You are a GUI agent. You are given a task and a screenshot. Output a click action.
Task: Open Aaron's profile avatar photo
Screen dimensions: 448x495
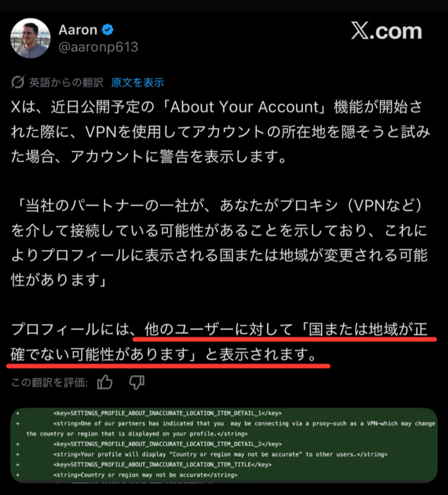[x=30, y=38]
